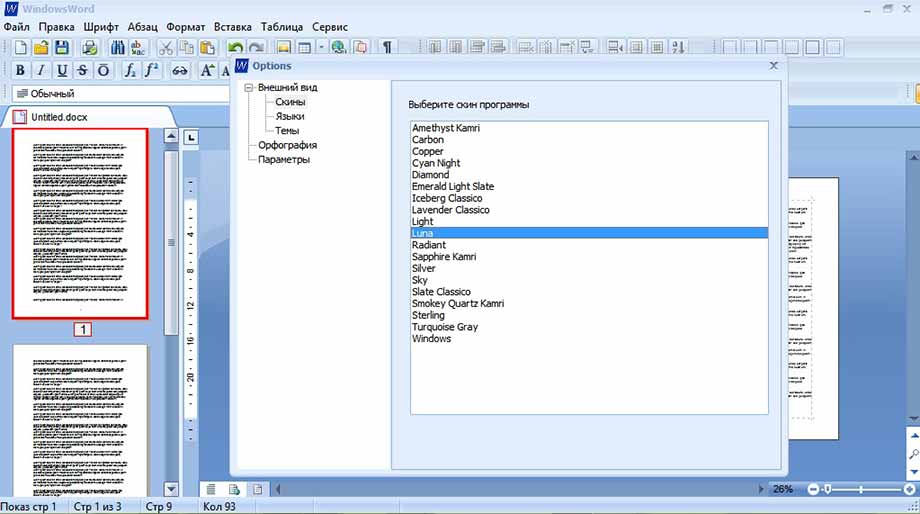Switch to the Untitled.docx document tab
This screenshot has width=920, height=514.
pos(88,117)
